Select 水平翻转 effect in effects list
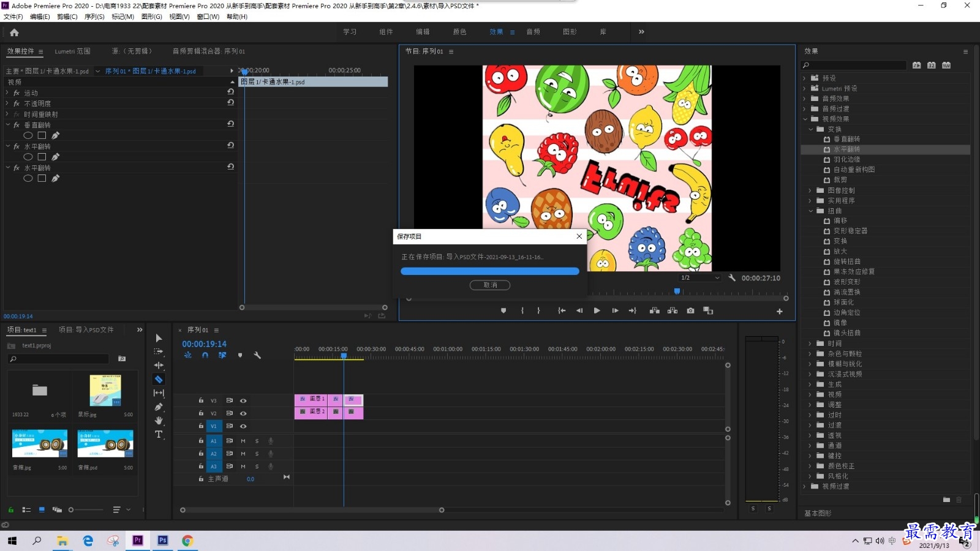This screenshot has height=551, width=980. coord(846,149)
